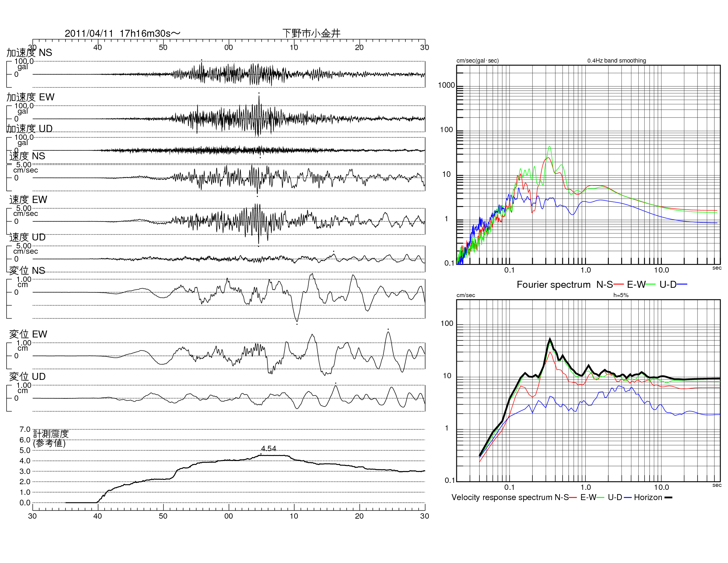Screen dimensions: 728x563
Task: Select the 加速度 NS label
Action: coord(29,53)
